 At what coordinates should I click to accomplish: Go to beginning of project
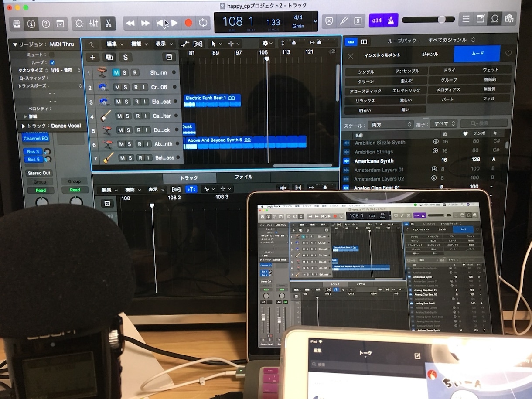160,23
